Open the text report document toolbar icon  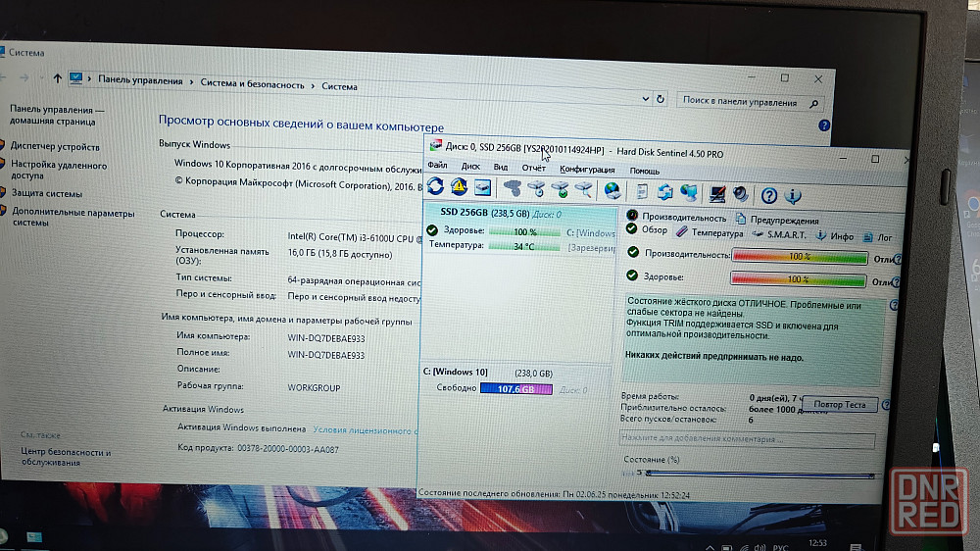(x=641, y=191)
